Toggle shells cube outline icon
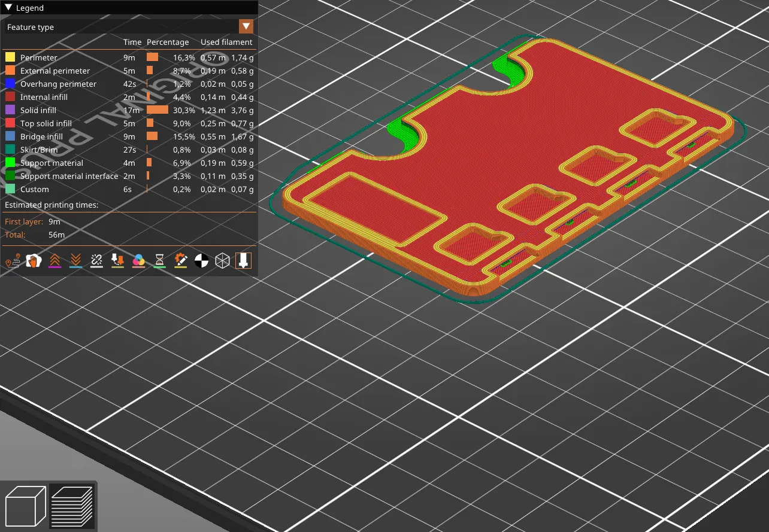Screen dimensions: 769x532 tap(222, 260)
